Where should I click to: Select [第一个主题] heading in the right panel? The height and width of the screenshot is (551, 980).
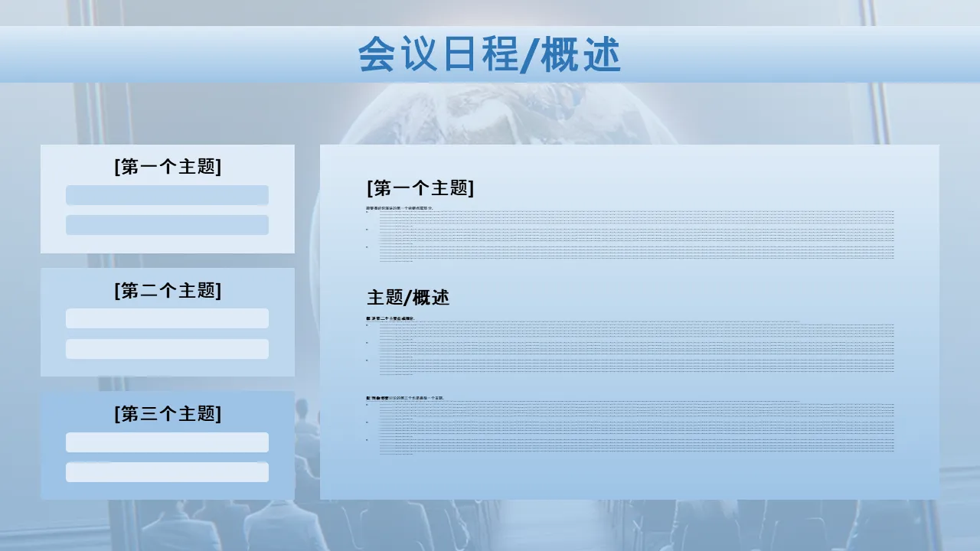(420, 188)
